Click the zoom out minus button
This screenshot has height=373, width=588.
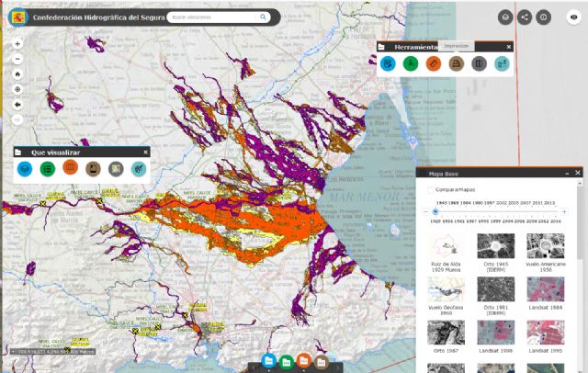(x=17, y=60)
